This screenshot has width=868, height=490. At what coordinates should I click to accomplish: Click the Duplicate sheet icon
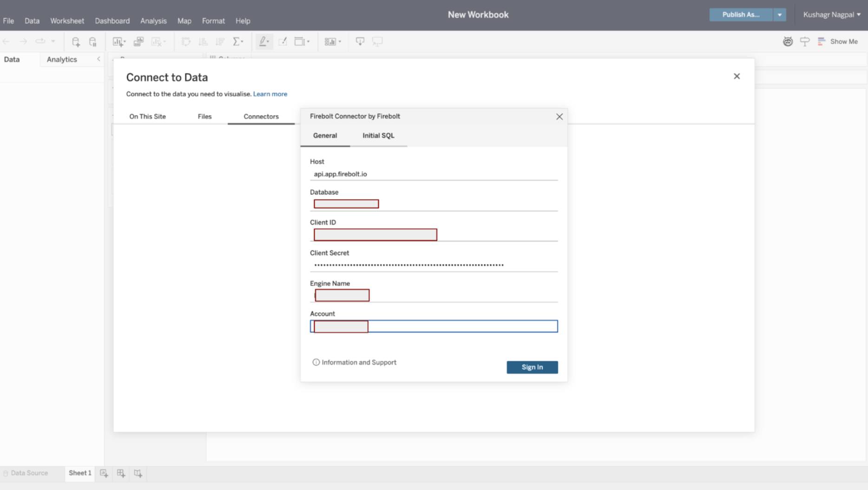(x=138, y=42)
